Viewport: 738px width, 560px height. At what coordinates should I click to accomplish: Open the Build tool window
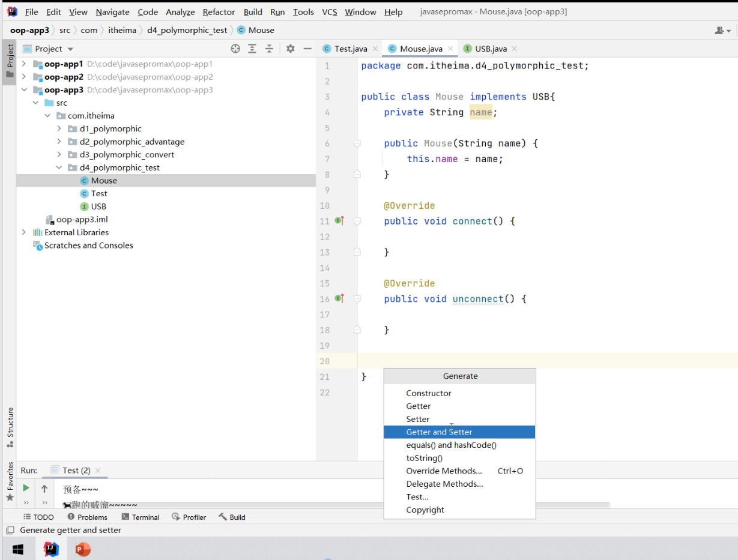pos(232,517)
